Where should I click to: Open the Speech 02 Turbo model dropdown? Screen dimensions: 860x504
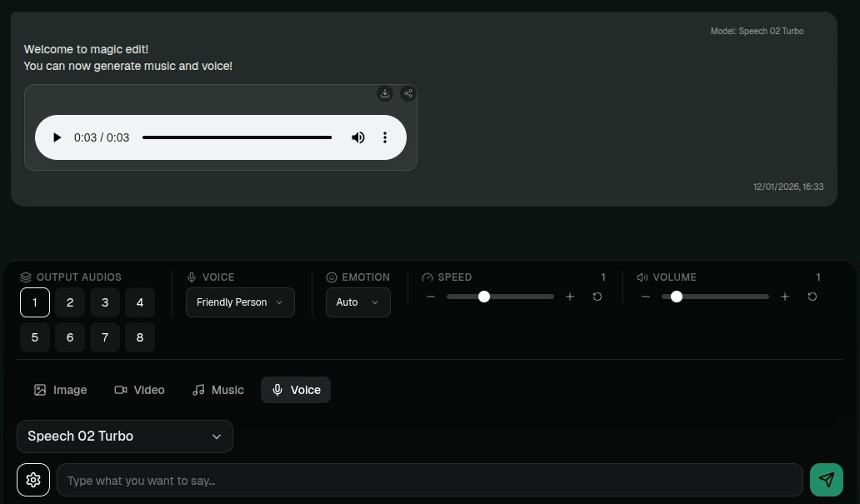coord(125,437)
